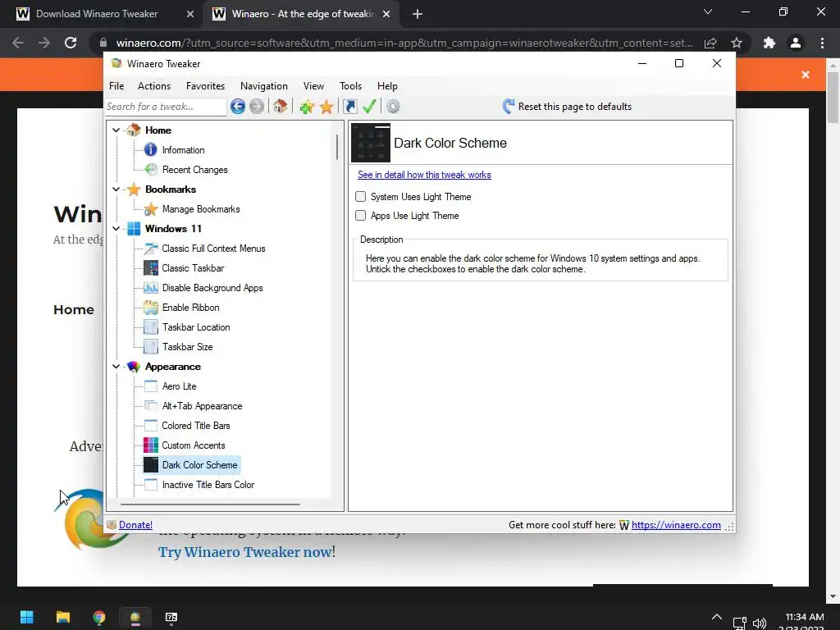Select Colored Title Bars tree item
Viewport: 840px width, 630px height.
click(196, 426)
